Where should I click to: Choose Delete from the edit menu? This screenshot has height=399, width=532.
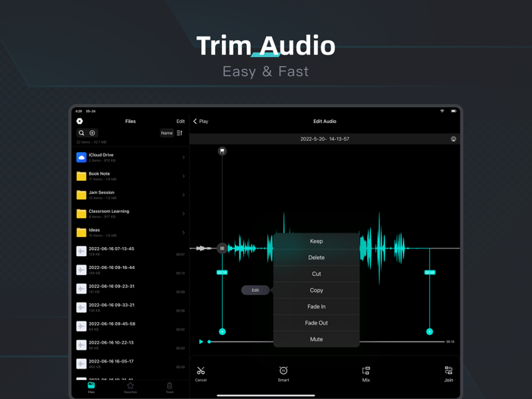(316, 258)
